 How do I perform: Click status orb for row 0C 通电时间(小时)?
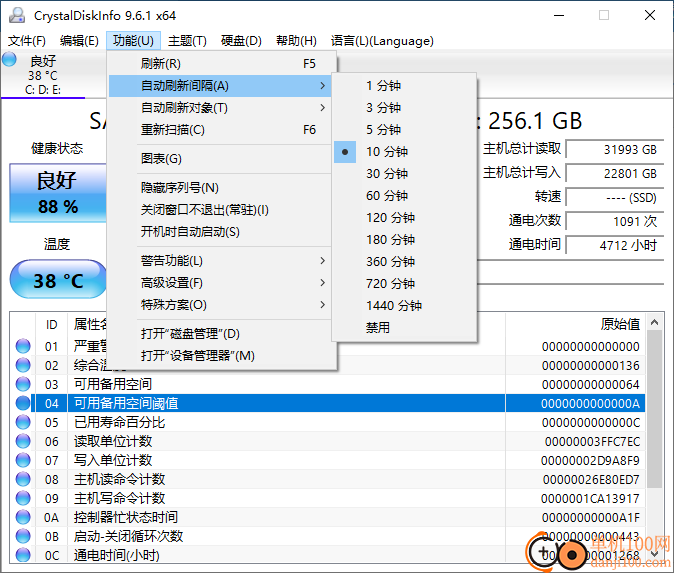pos(23,555)
